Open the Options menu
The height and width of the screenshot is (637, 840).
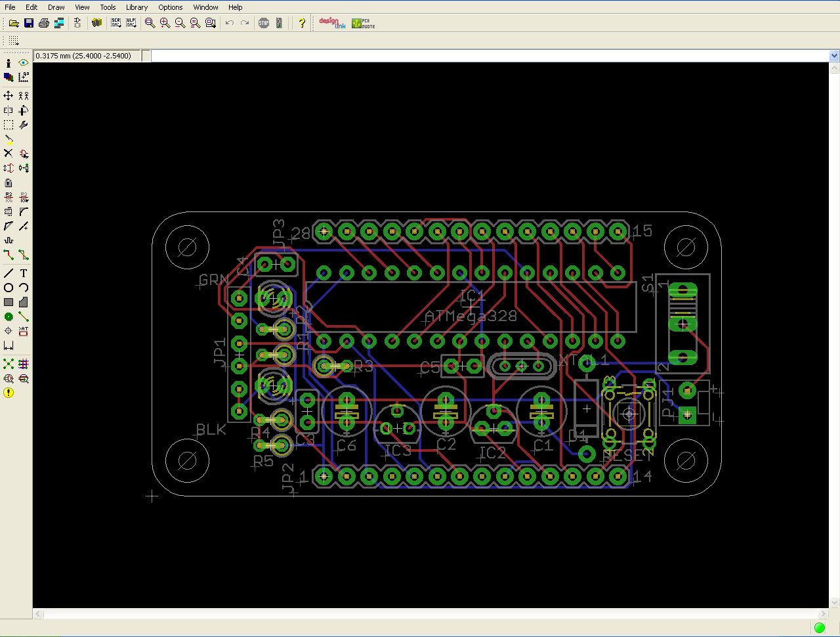[x=170, y=7]
